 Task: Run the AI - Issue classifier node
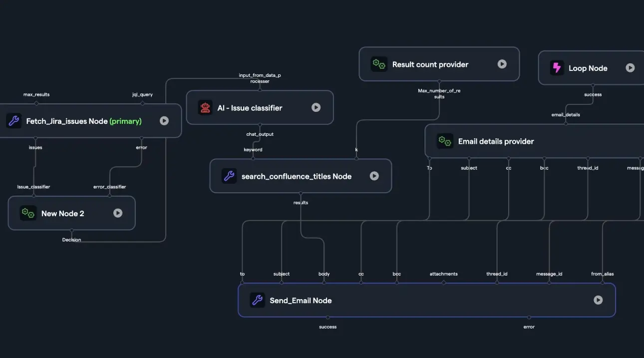(316, 107)
